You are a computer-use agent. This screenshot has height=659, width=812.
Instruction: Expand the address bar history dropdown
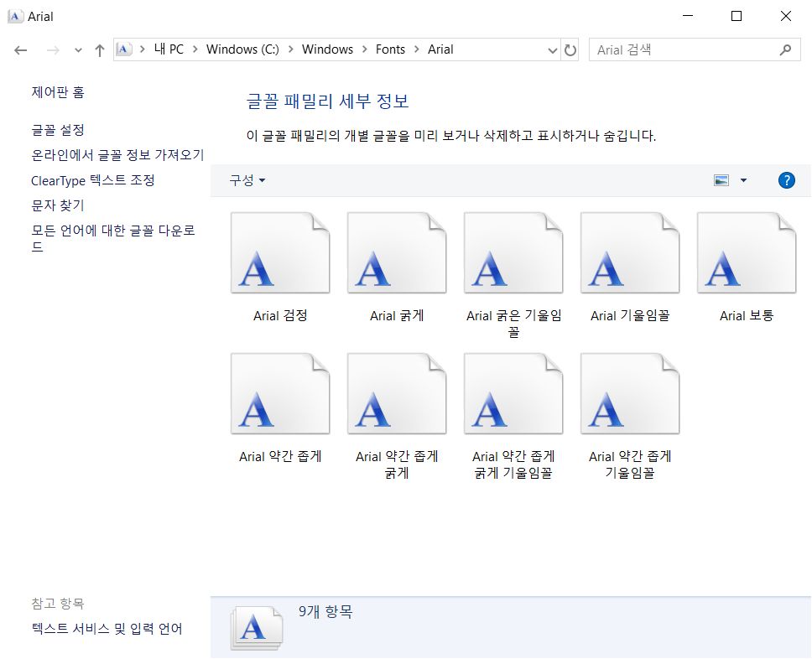(553, 50)
